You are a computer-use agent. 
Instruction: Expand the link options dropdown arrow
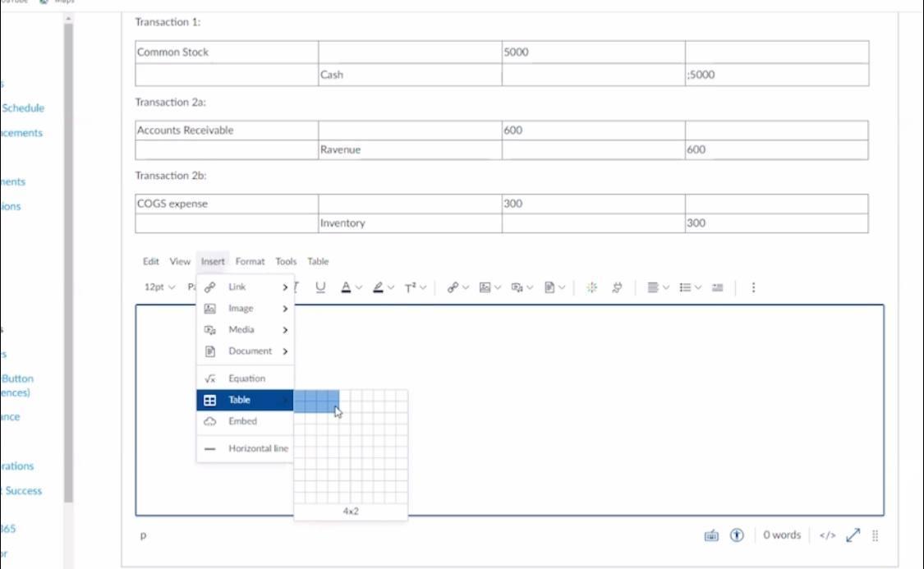(466, 287)
